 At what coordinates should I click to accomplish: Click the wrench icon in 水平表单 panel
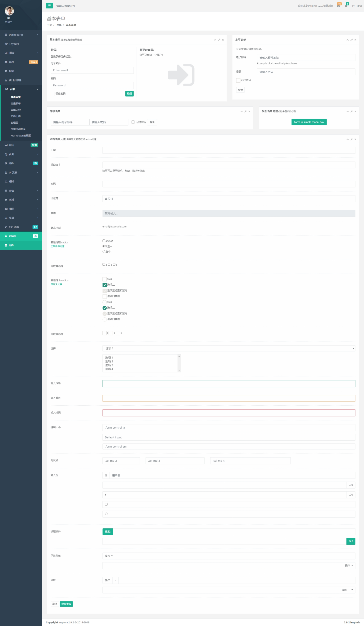click(351, 40)
